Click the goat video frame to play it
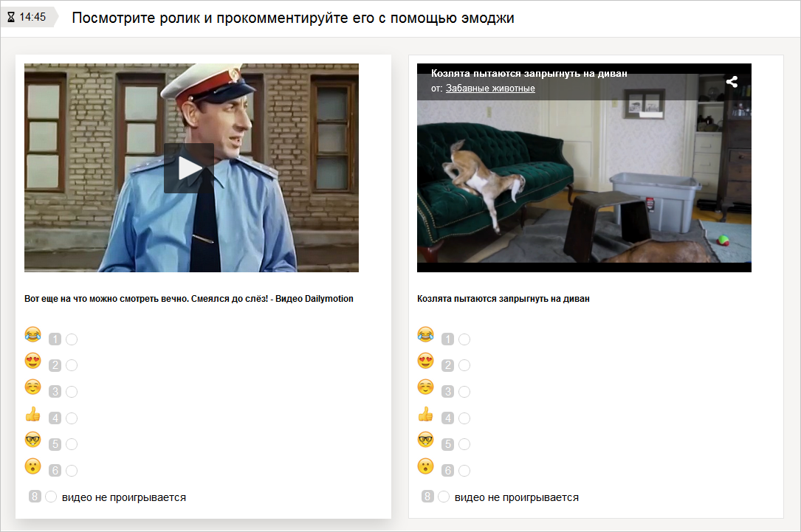This screenshot has height=532, width=801. pos(584,167)
